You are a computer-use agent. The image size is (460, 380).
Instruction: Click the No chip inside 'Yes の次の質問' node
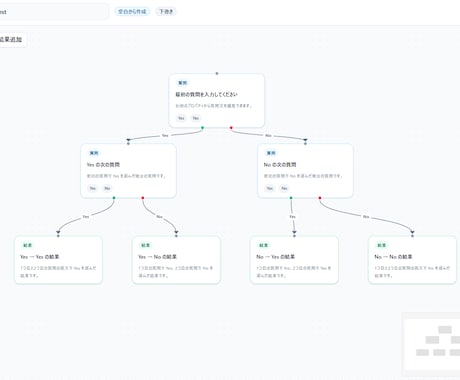[107, 188]
